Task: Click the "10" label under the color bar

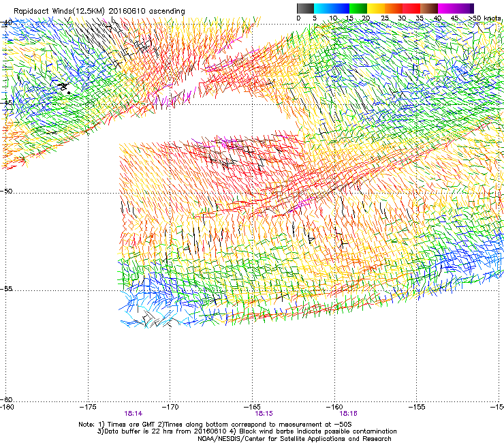Action: click(333, 18)
